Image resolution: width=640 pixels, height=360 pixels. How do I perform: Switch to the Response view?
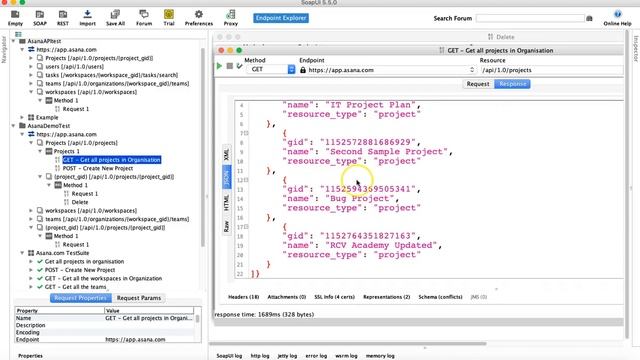[512, 84]
